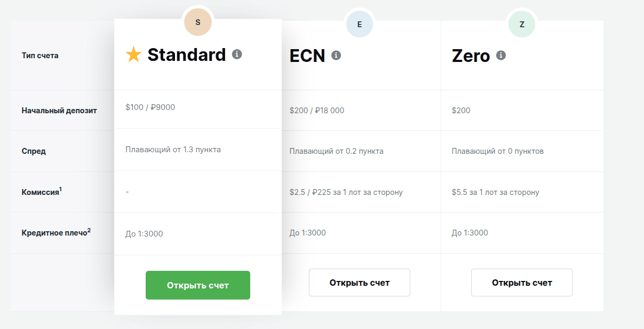Image resolution: width=644 pixels, height=329 pixels.
Task: Click the gold star icon beside Standard
Action: [x=133, y=54]
